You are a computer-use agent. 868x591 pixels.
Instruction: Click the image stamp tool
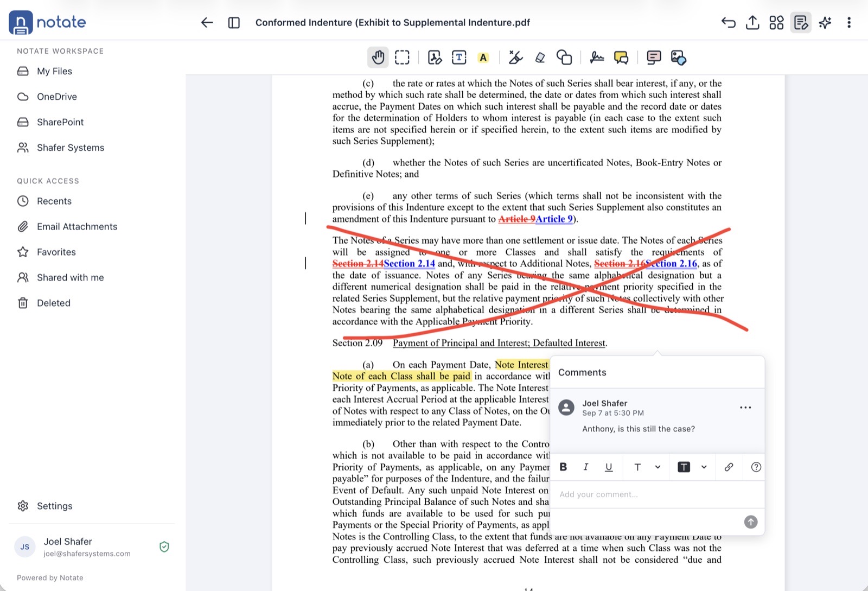pyautogui.click(x=678, y=57)
